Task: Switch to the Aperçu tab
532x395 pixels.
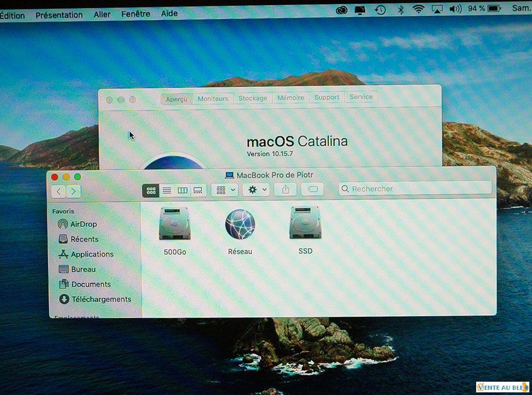Action: point(177,99)
